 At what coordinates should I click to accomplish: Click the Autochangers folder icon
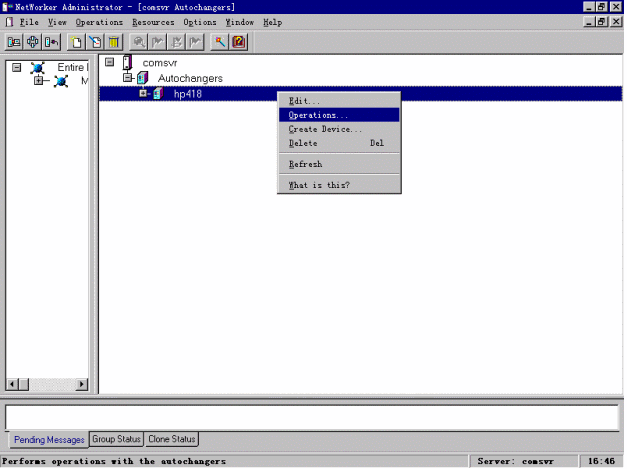143,78
